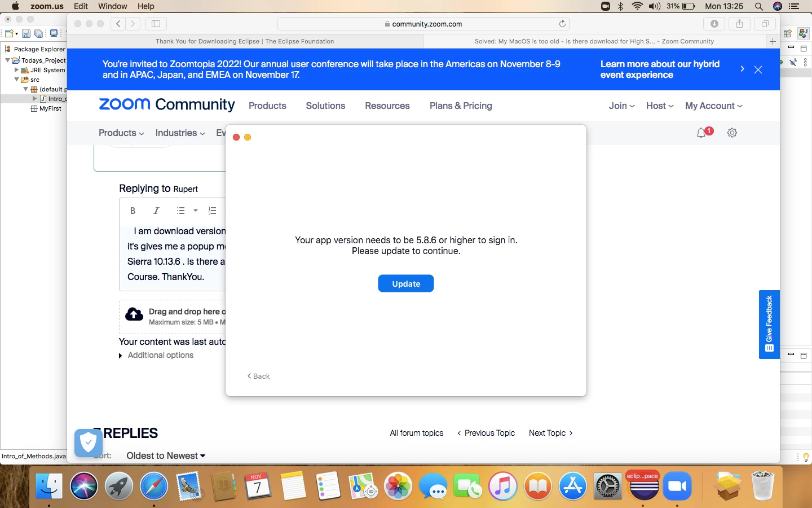Expand JRE System library node
The height and width of the screenshot is (508, 812).
coord(16,70)
